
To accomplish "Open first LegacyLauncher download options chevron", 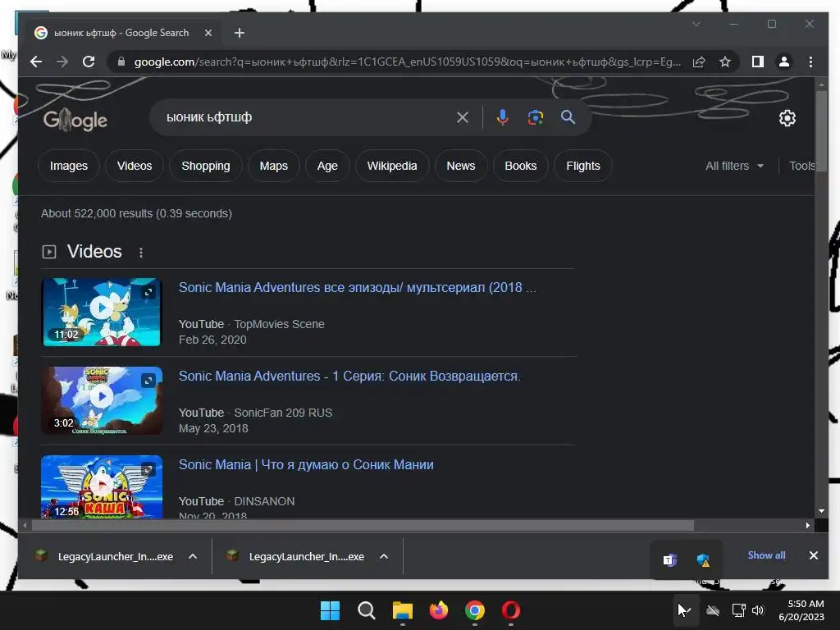I will pos(193,557).
